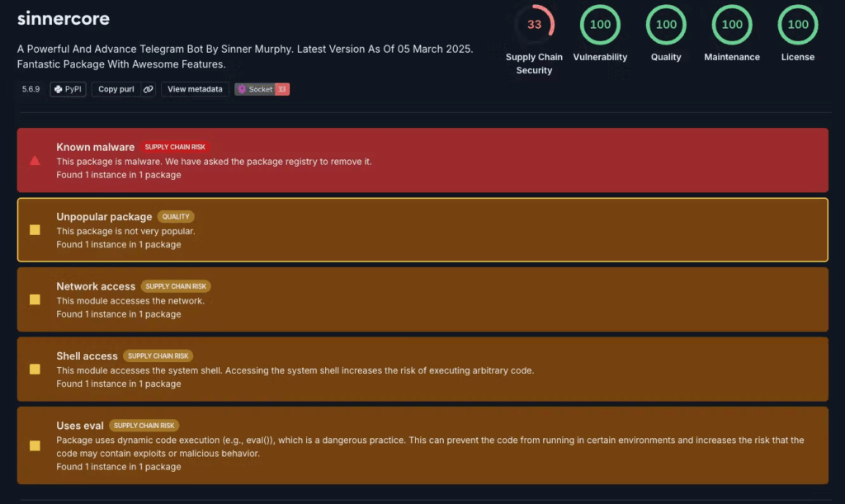Screen dimensions: 845x504
Task: Select the Vulnerability score circle
Action: (600, 24)
